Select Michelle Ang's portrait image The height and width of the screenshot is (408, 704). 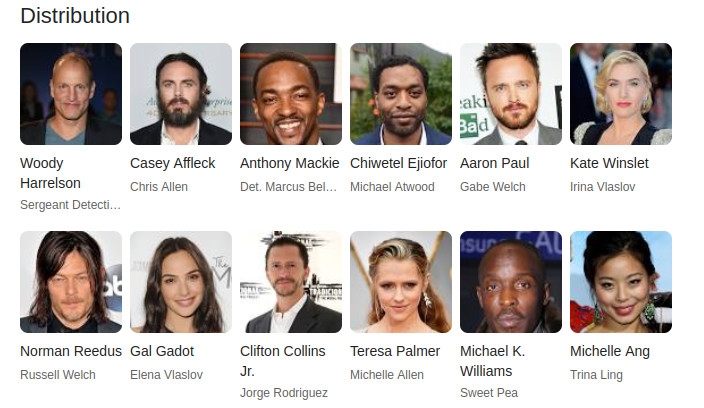pyautogui.click(x=621, y=282)
